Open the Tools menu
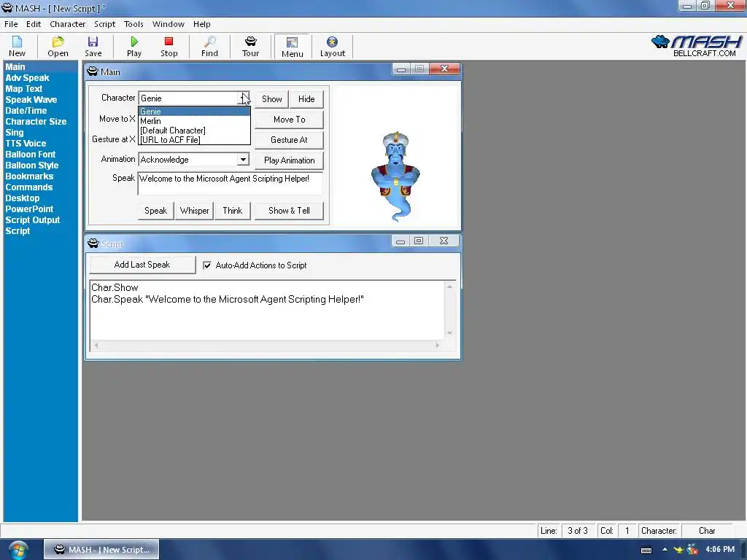Screen dimensions: 747x560 pos(133,24)
